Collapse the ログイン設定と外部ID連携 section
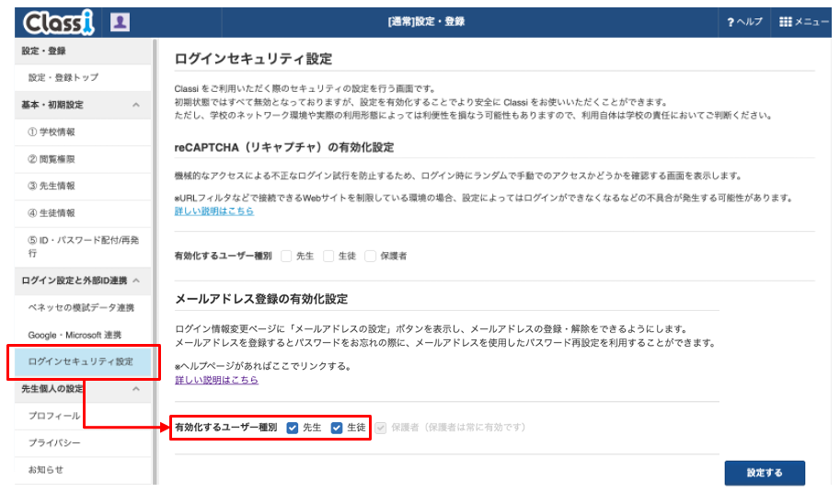Viewport: 840px width, 504px height. (x=136, y=281)
